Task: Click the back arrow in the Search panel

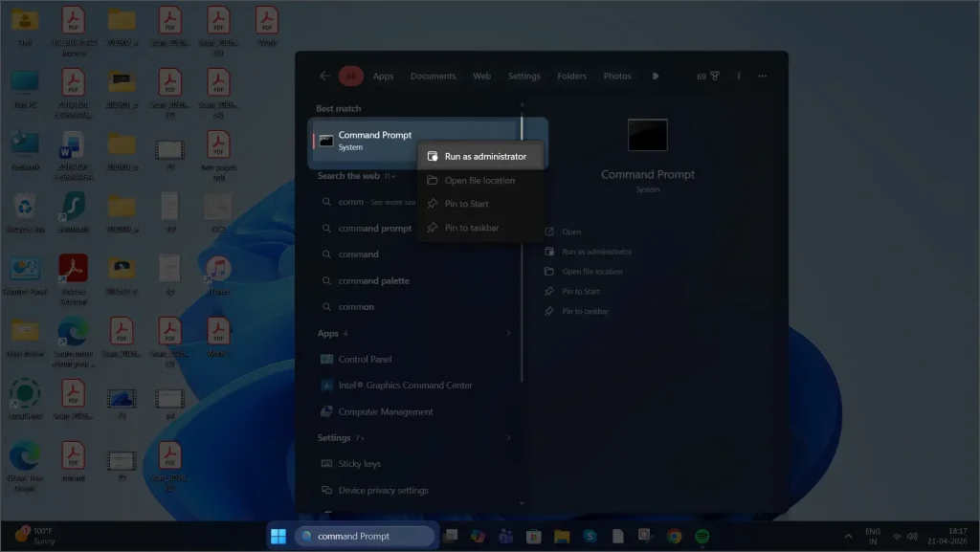Action: 323,76
